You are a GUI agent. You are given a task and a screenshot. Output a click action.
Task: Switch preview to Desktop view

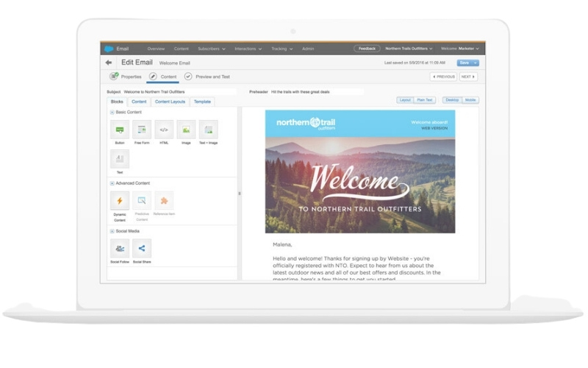[451, 100]
